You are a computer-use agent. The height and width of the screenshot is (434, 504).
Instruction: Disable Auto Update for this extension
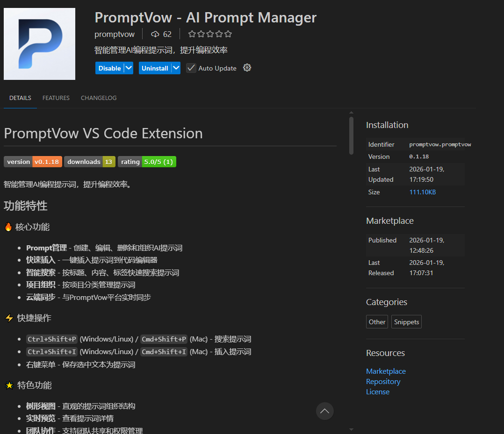pyautogui.click(x=191, y=68)
